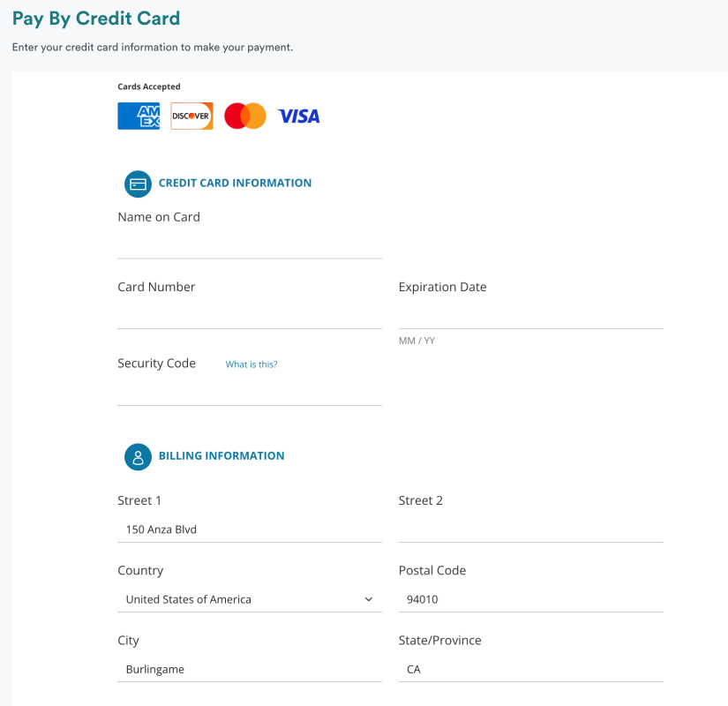
Task: Edit the Postal Code 94010 field
Action: click(530, 599)
